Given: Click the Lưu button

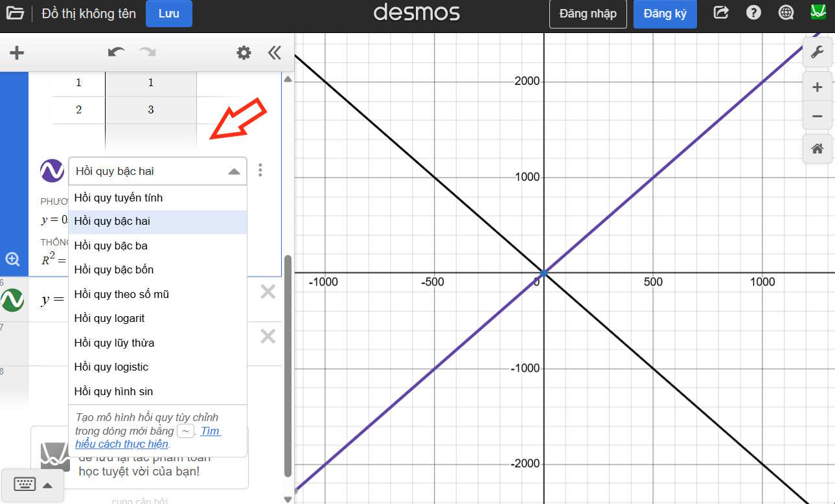Looking at the screenshot, I should 168,12.
